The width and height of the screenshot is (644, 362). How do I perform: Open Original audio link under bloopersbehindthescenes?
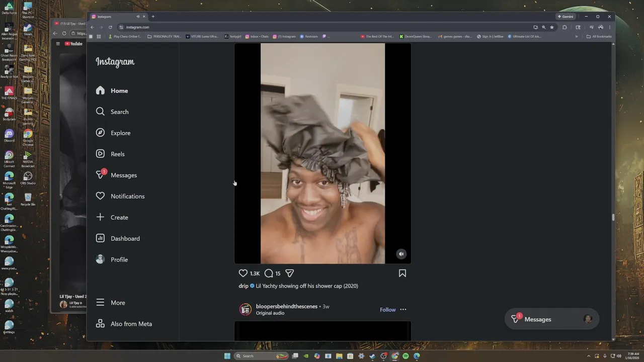270,313
